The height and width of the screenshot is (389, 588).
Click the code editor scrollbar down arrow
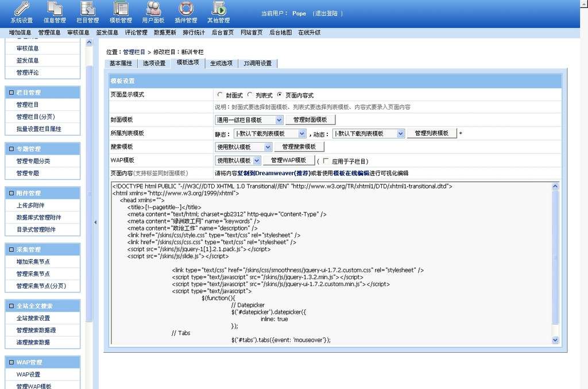pyautogui.click(x=555, y=340)
